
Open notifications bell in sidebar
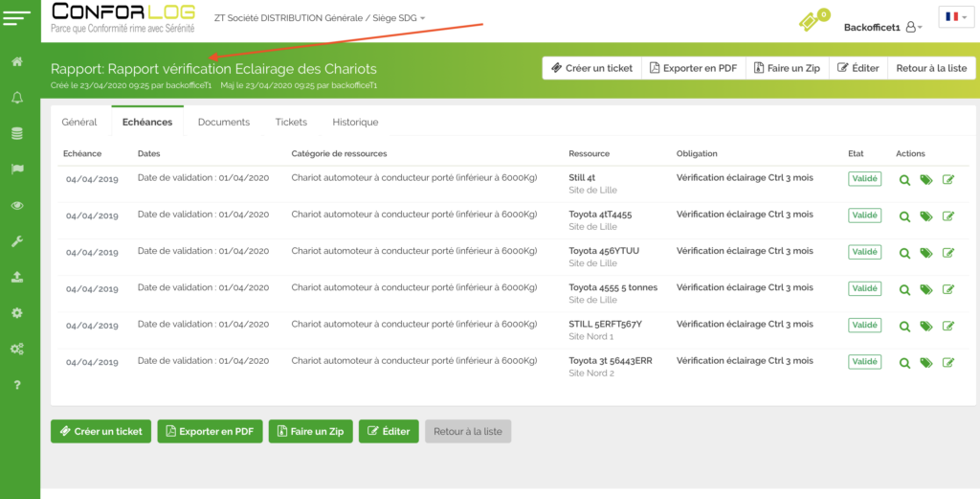(17, 98)
